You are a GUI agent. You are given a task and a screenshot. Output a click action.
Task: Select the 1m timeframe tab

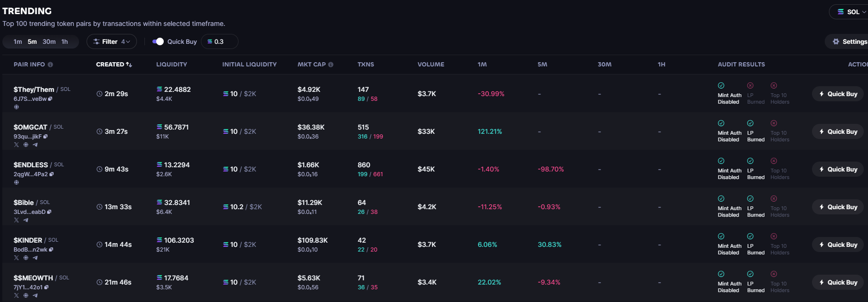click(x=18, y=41)
